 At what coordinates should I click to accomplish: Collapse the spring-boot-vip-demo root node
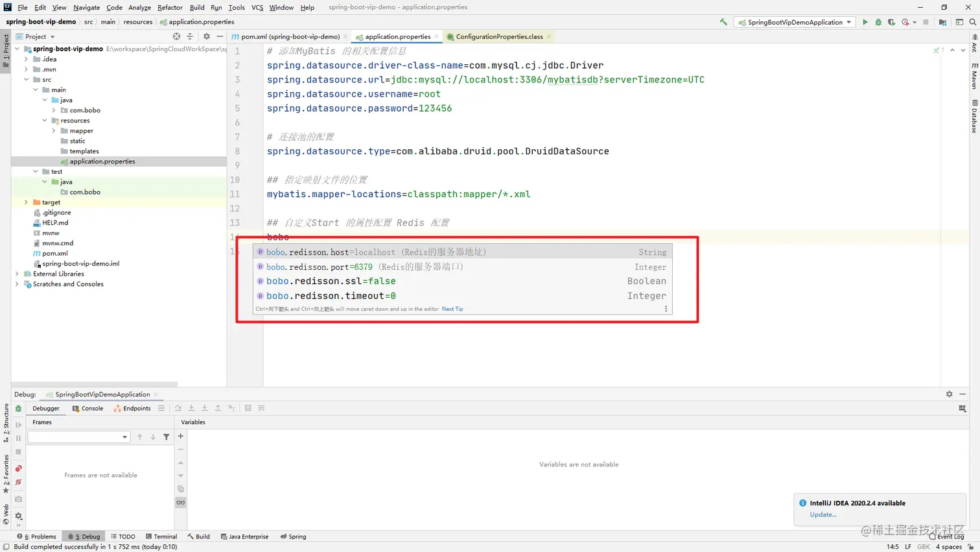(17, 49)
